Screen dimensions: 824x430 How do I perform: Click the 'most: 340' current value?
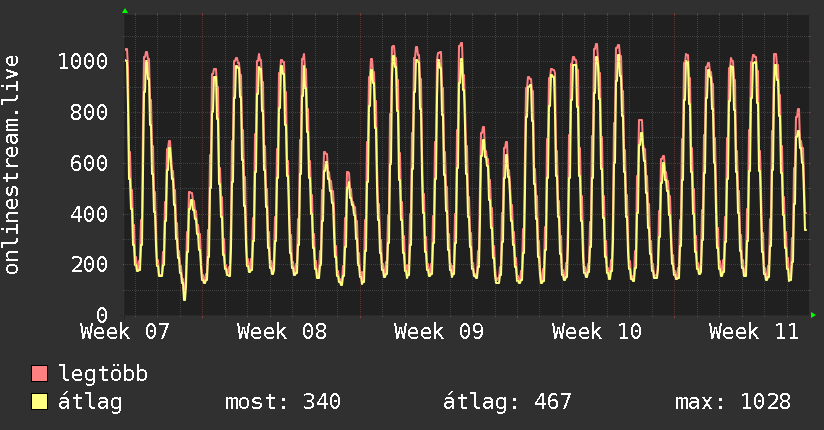pyautogui.click(x=283, y=402)
